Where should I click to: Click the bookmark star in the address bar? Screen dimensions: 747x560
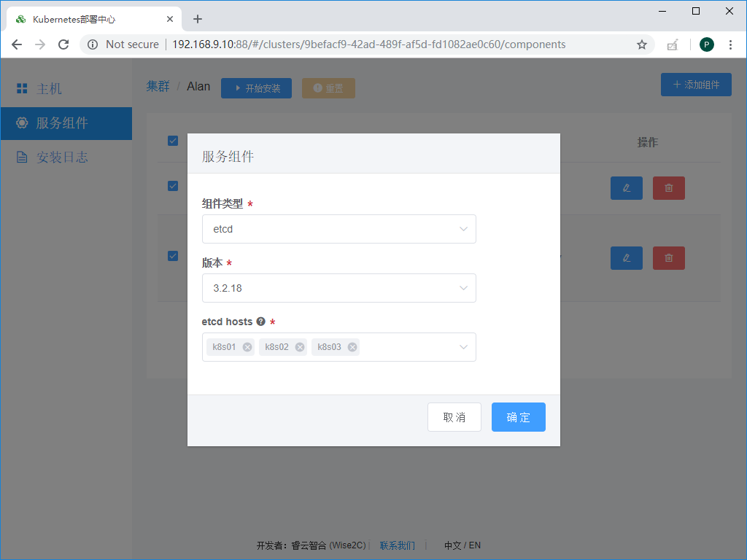[x=641, y=44]
